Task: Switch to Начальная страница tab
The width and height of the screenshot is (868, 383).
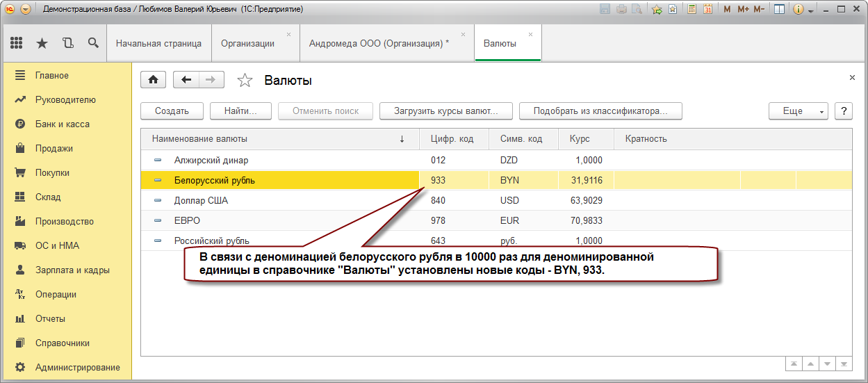Action: coord(158,43)
